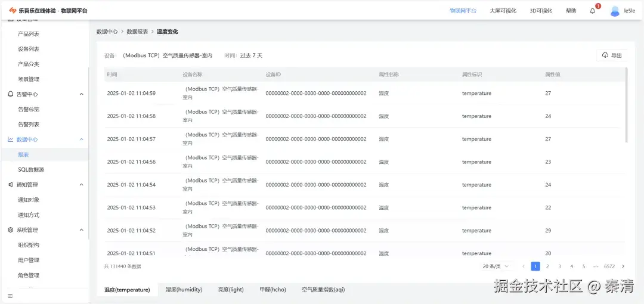Switch to the 亮度(light) tab
The image size is (644, 304).
[231, 290]
